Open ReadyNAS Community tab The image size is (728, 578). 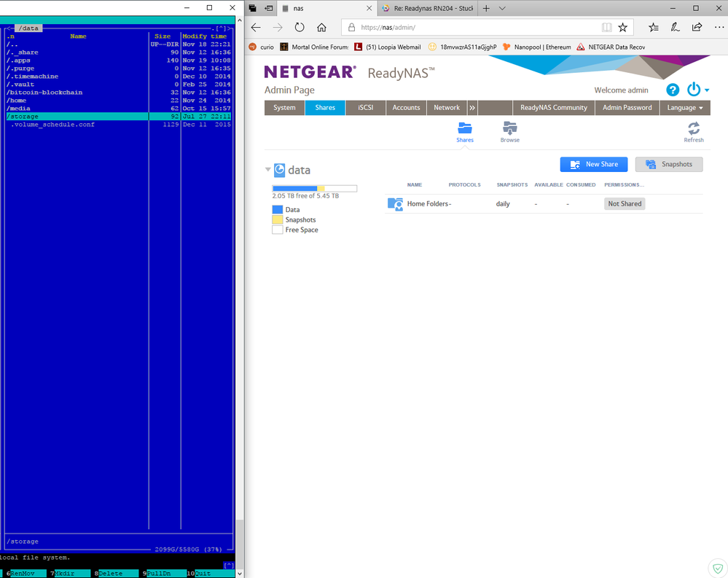tap(553, 108)
